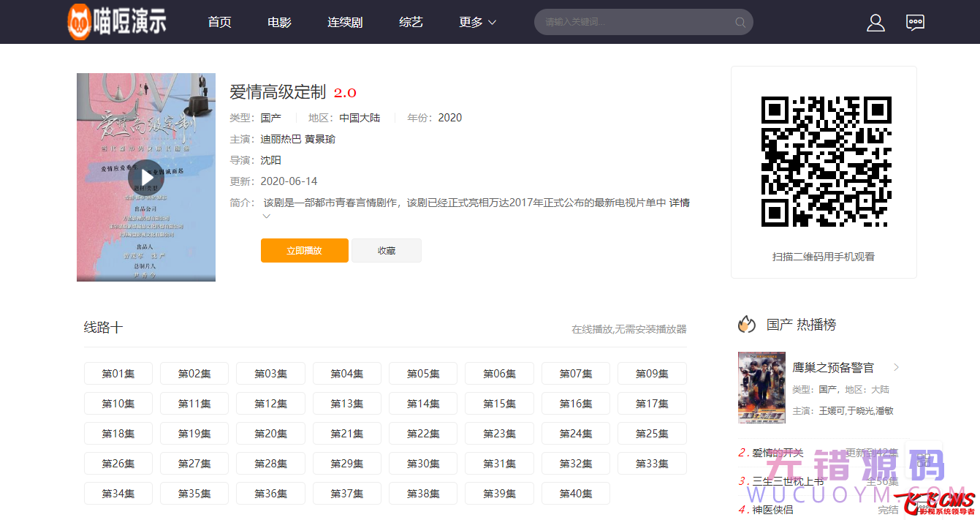Open the 更多 dropdown menu
Image resolution: width=980 pixels, height=520 pixels.
(x=476, y=22)
